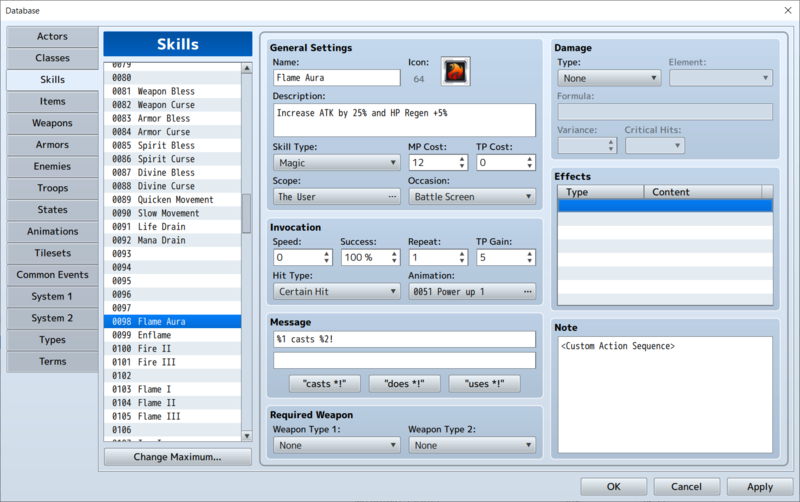Select skill 0091 Life Drain

pos(171,227)
